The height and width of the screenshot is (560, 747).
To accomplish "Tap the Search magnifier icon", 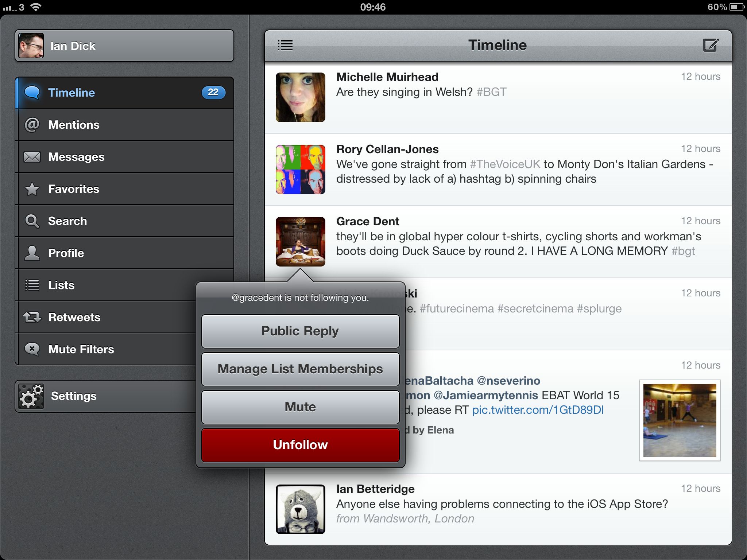I will [x=32, y=221].
